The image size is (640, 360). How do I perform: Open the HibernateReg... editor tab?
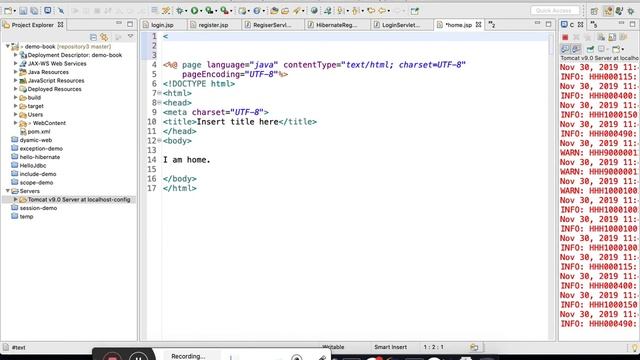pos(336,25)
